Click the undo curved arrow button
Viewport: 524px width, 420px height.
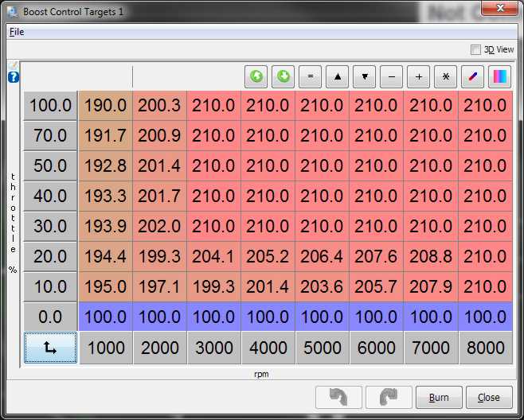pos(339,397)
